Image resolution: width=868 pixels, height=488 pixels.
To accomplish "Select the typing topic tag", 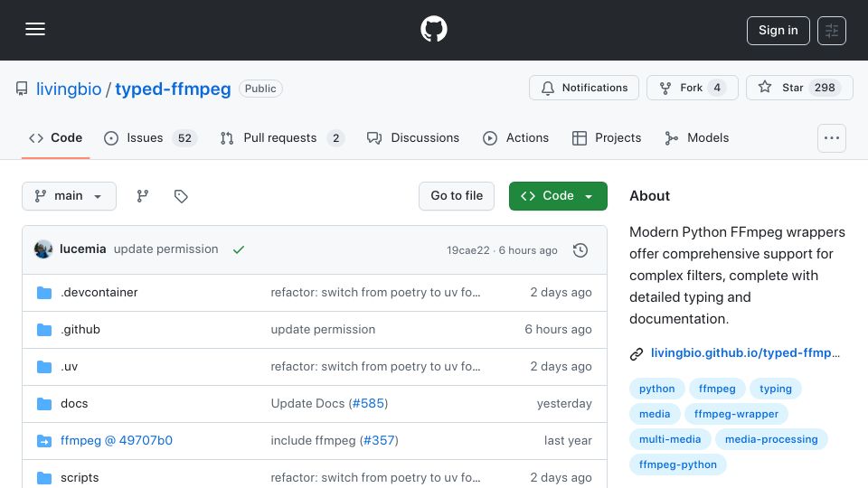I will pos(776,389).
